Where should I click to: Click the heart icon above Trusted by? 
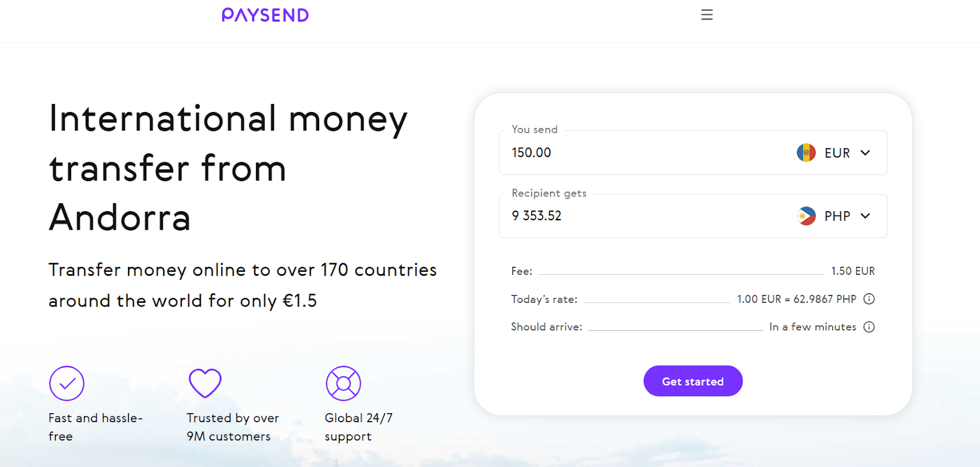[205, 383]
